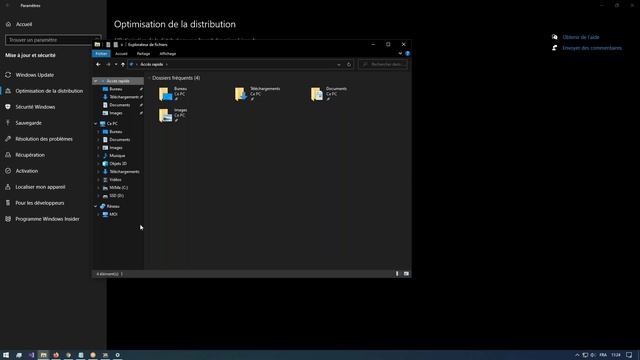
Task: Open the Fichier tab in File Explorer
Action: point(101,53)
